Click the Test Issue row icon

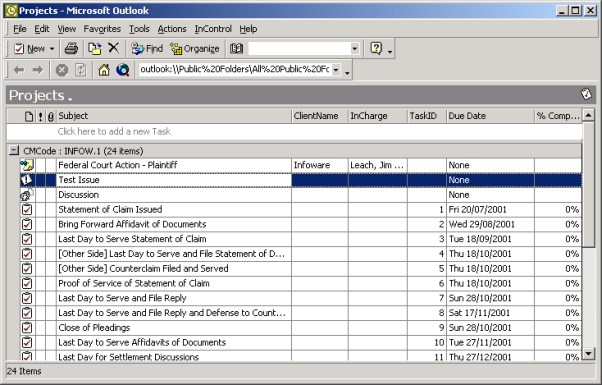(x=26, y=180)
